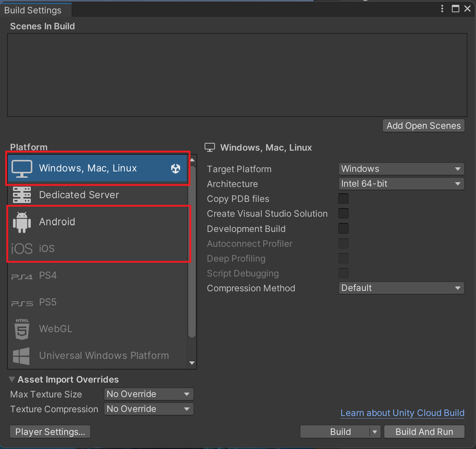Open the Target Platform dropdown
Viewport: 476px width, 449px height.
(401, 169)
